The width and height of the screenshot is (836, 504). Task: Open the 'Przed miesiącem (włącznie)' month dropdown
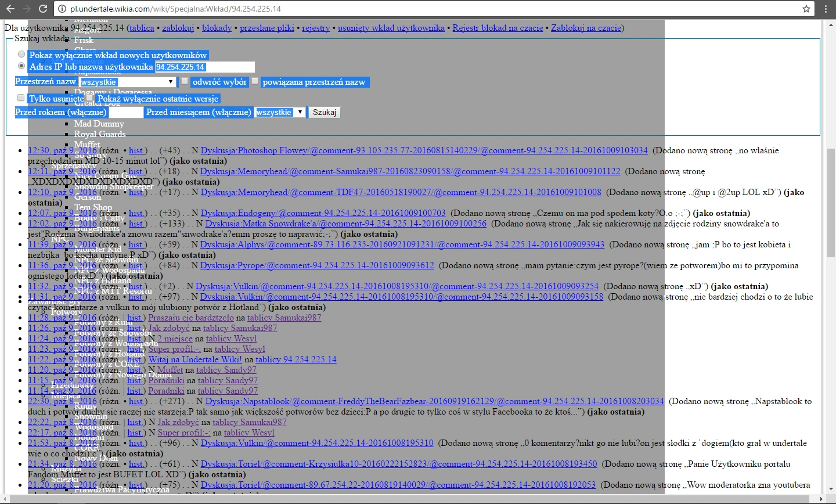point(280,112)
